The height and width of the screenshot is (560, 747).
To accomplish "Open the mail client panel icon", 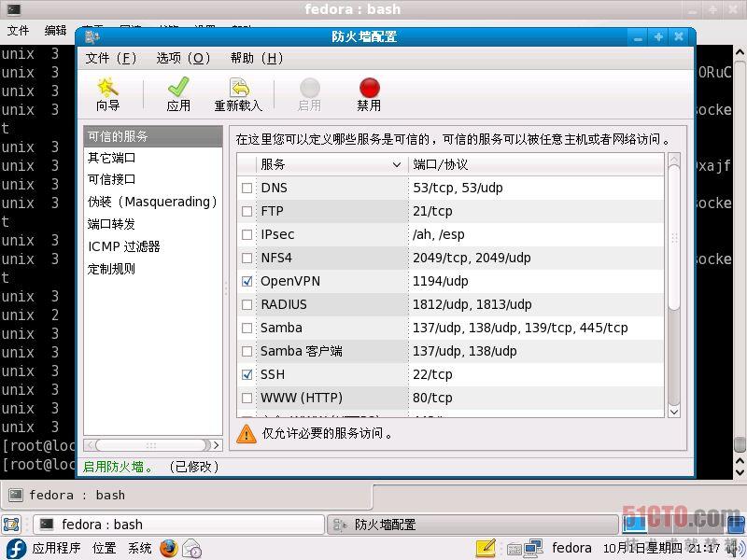I will [192, 548].
